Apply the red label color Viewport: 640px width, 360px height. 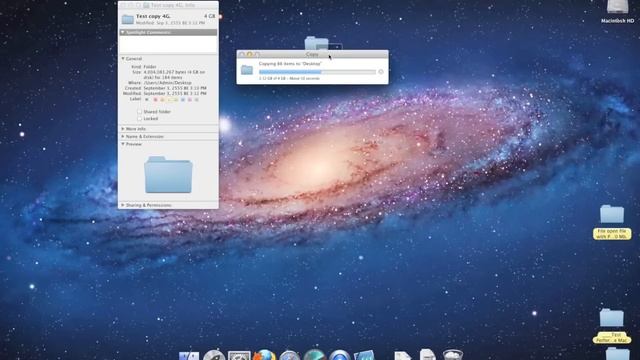[155, 99]
